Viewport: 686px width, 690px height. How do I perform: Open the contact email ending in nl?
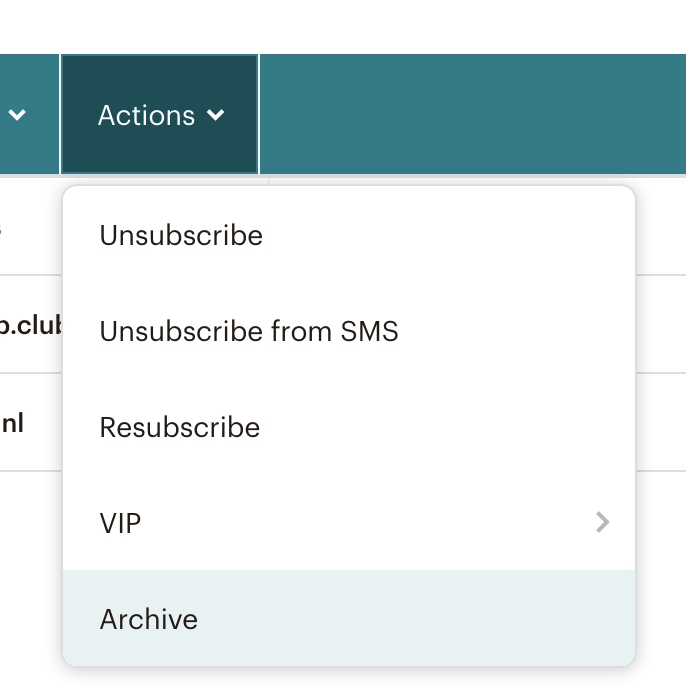point(12,423)
